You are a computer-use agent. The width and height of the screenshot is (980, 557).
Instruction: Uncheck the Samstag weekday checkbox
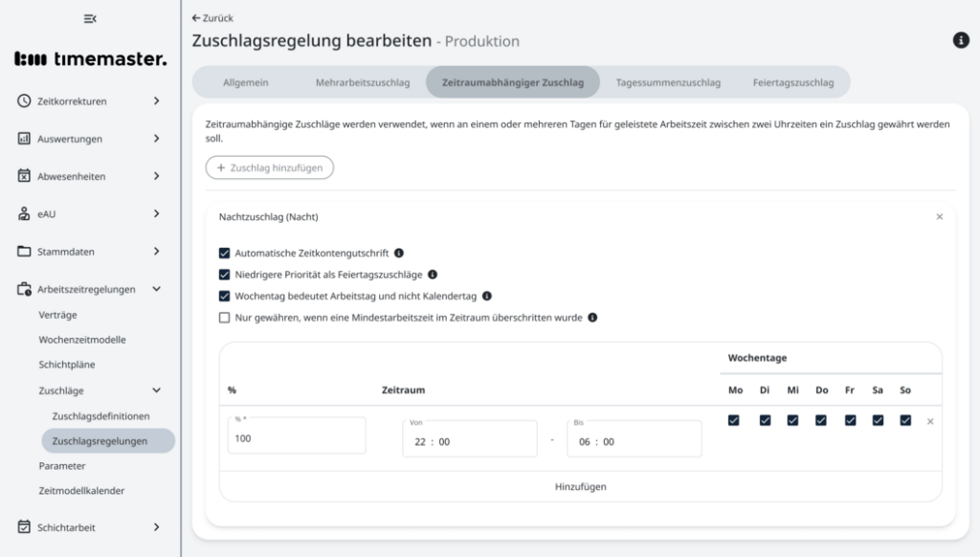[878, 419]
